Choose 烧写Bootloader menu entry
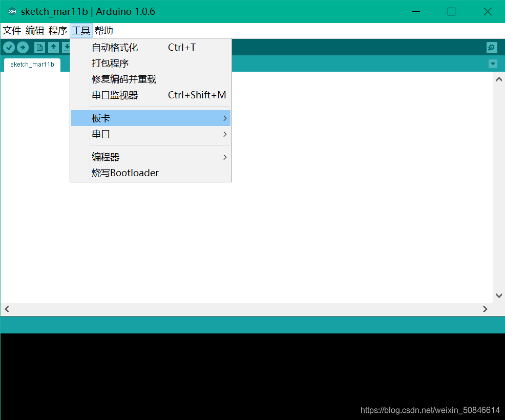 [151, 173]
